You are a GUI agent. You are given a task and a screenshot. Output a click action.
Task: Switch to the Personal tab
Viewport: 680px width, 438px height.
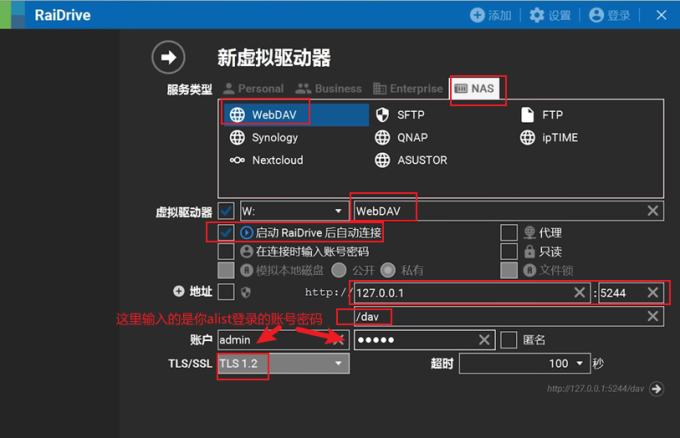pyautogui.click(x=253, y=88)
